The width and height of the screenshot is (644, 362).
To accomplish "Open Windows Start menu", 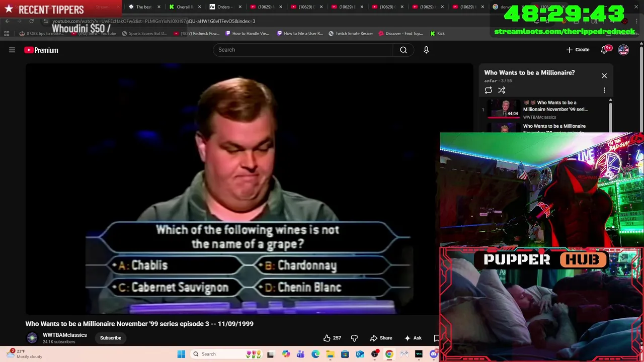I will click(181, 354).
